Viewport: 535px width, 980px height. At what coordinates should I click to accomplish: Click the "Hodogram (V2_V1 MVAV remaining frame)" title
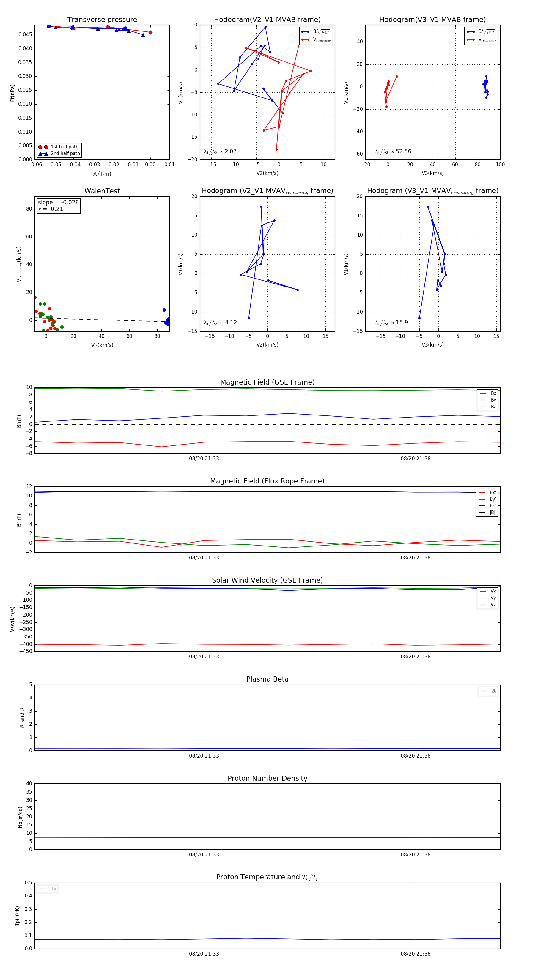click(x=267, y=191)
